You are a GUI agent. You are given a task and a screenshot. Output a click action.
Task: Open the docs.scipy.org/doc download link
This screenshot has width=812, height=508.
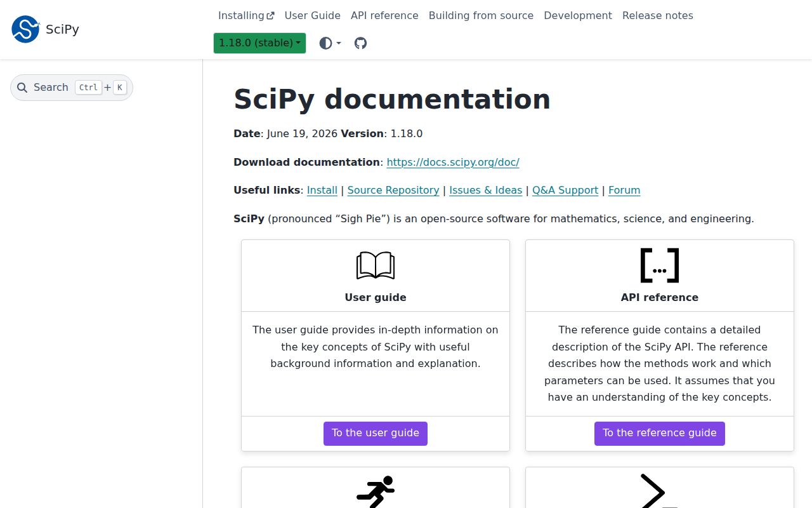click(453, 162)
